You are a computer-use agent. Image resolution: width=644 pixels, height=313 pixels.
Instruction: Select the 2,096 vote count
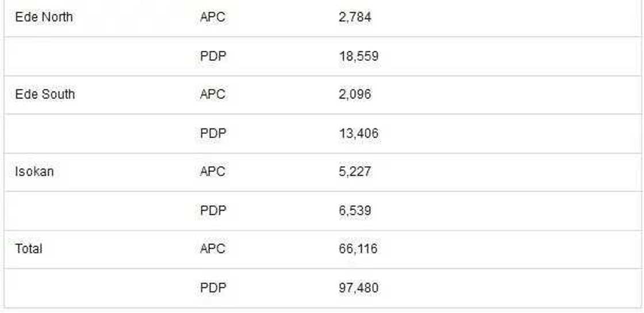point(355,94)
